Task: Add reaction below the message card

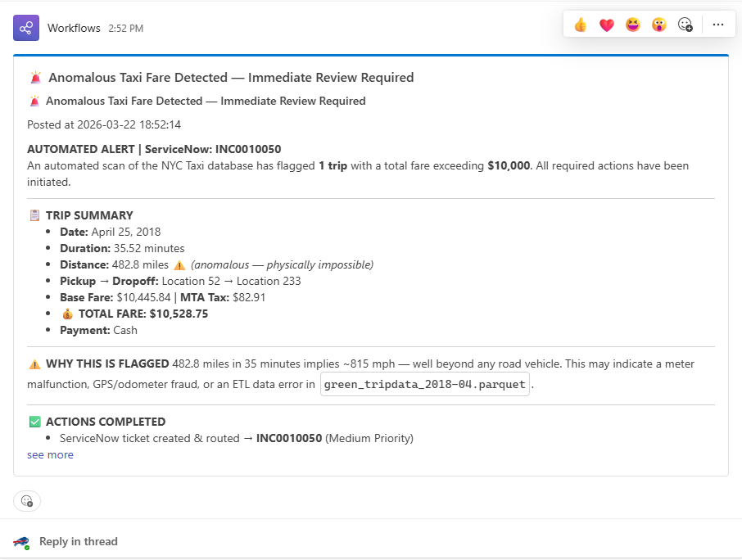Action: point(27,501)
